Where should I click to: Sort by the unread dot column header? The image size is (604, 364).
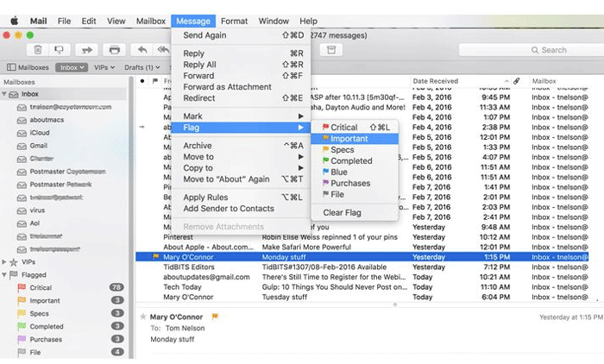(142, 81)
